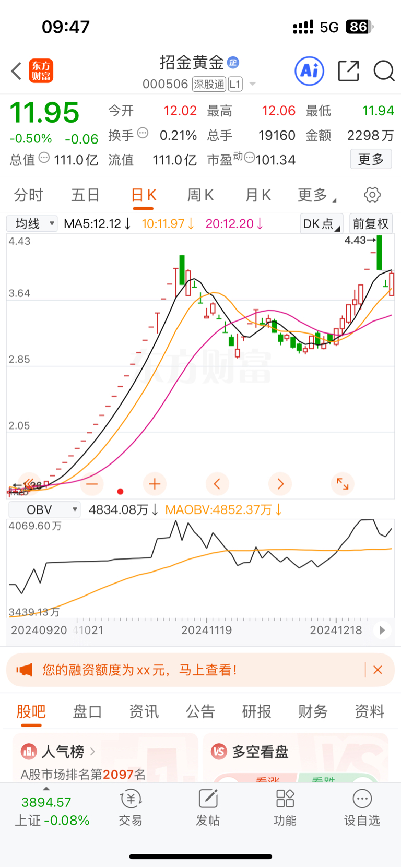Viewport: 401px width, 868px height.
Task: Open 功能 in bottom bar
Action: (285, 808)
